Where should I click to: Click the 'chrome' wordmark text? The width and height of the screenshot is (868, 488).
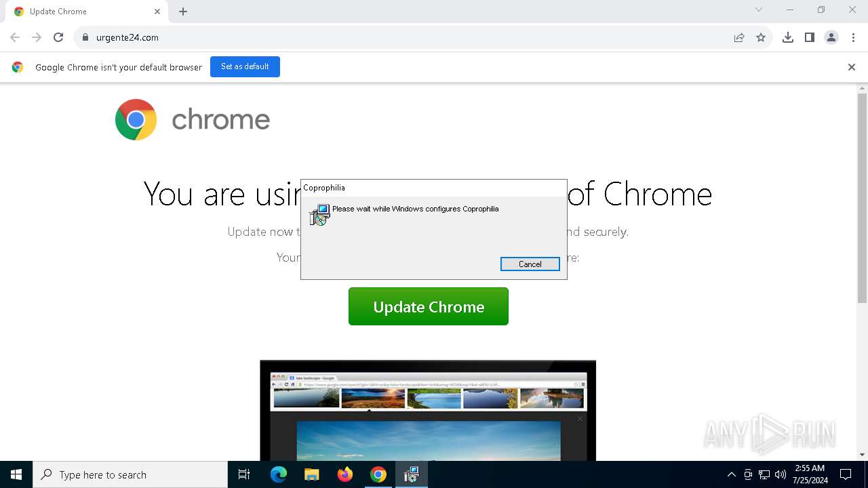pyautogui.click(x=221, y=120)
